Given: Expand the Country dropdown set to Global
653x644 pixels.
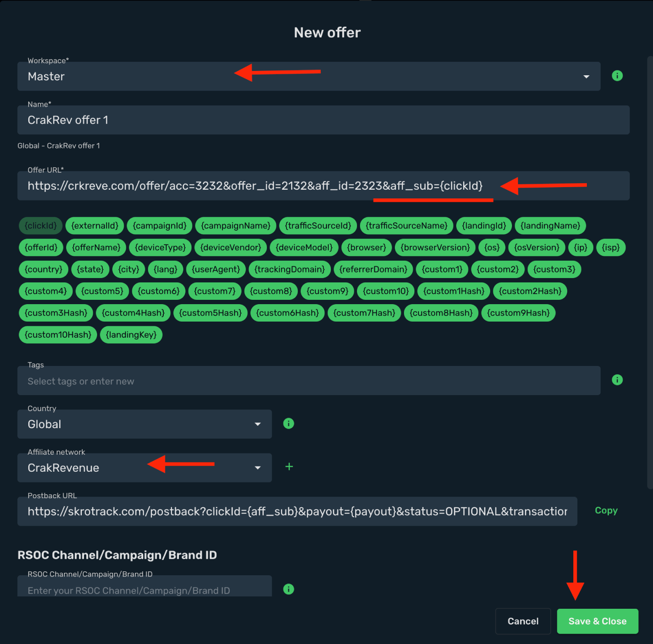Looking at the screenshot, I should (145, 424).
